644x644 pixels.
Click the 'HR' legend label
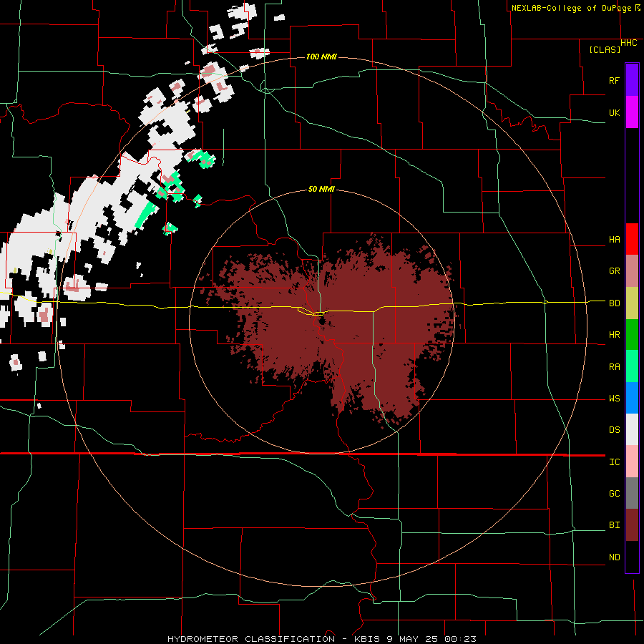point(615,335)
